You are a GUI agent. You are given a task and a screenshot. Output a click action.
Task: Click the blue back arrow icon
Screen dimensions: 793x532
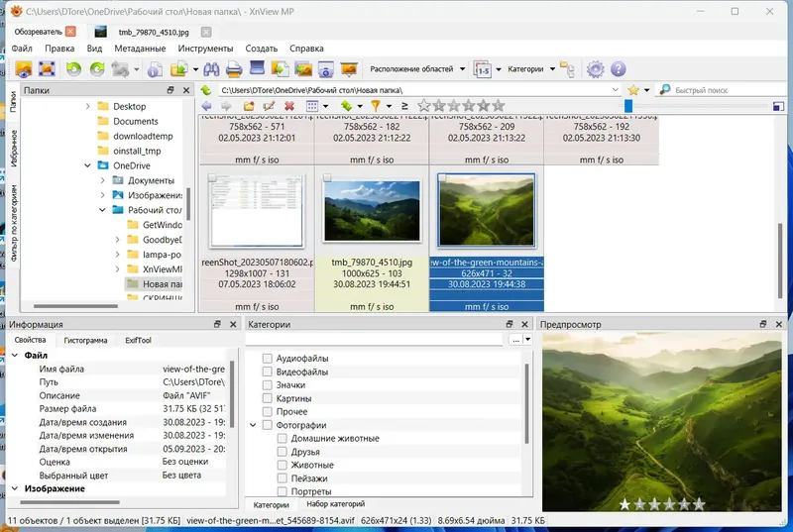[206, 106]
